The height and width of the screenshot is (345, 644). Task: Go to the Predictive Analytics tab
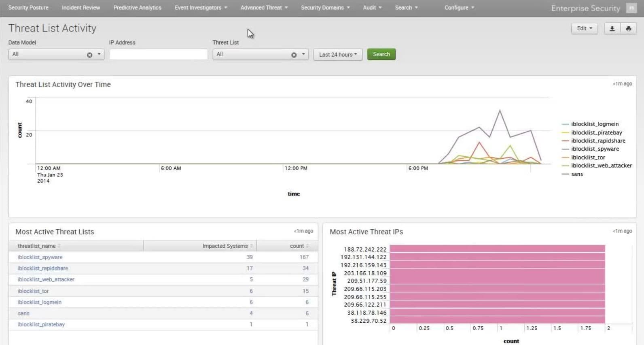tap(137, 8)
